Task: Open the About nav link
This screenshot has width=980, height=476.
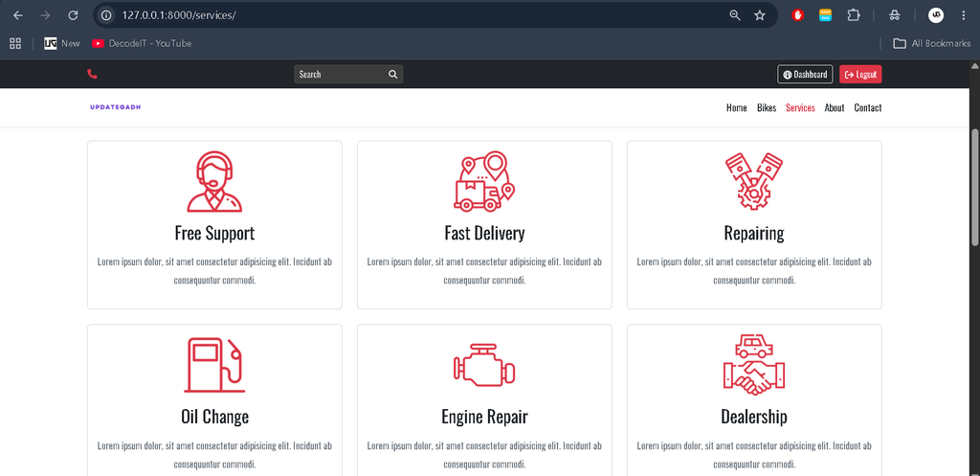Action: click(835, 107)
